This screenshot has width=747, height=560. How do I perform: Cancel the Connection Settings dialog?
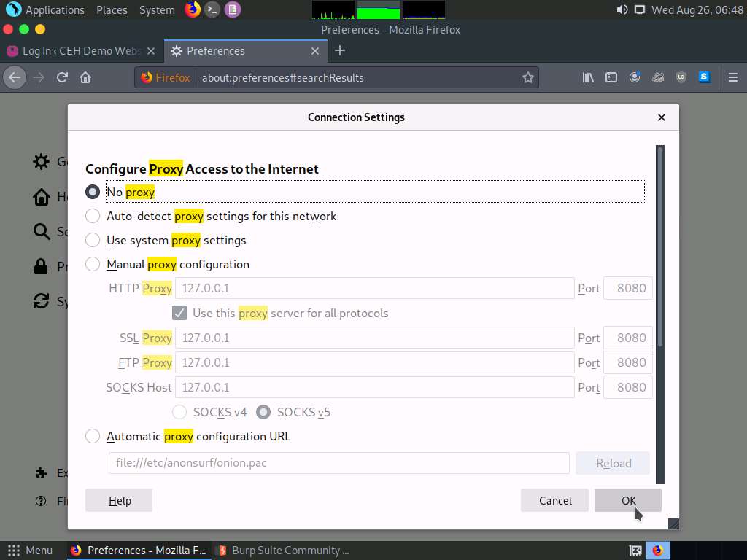click(554, 500)
